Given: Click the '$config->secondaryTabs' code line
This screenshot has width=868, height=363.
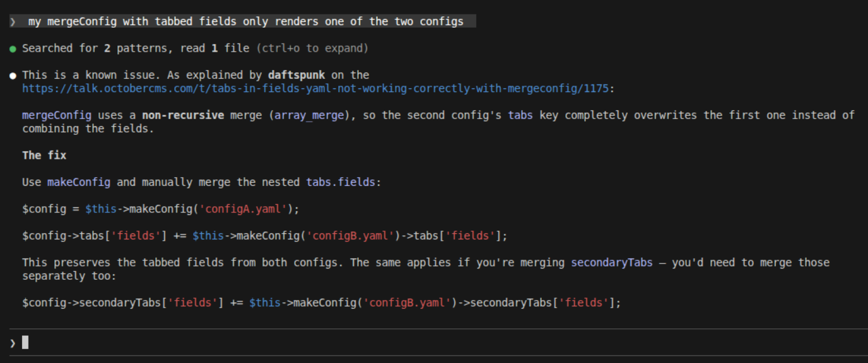Looking at the screenshot, I should click(x=322, y=302).
